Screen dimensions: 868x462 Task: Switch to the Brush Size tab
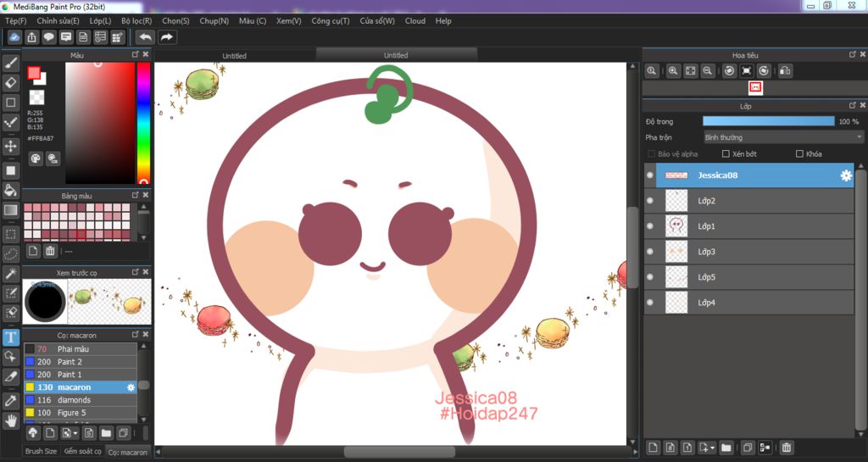(41, 452)
